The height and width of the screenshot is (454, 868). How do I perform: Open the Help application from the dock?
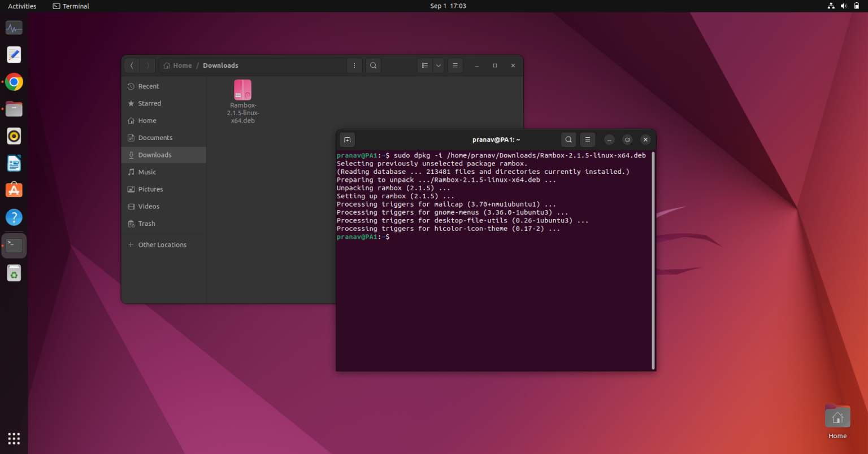[14, 217]
